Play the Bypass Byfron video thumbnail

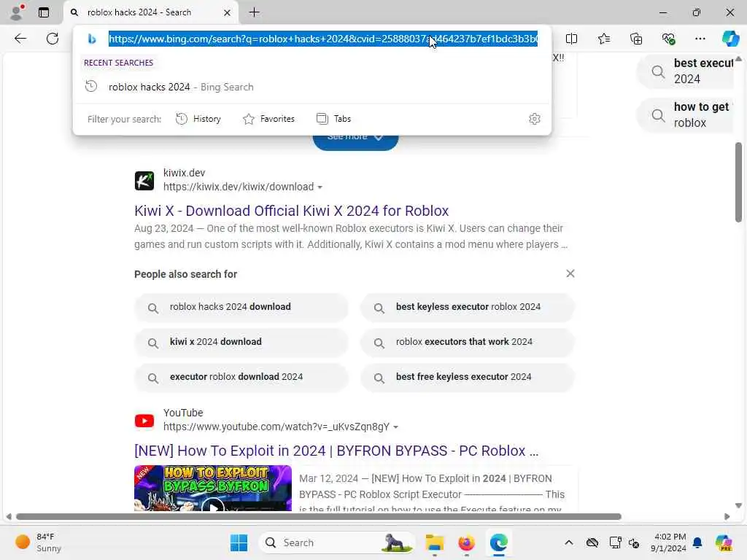213,488
